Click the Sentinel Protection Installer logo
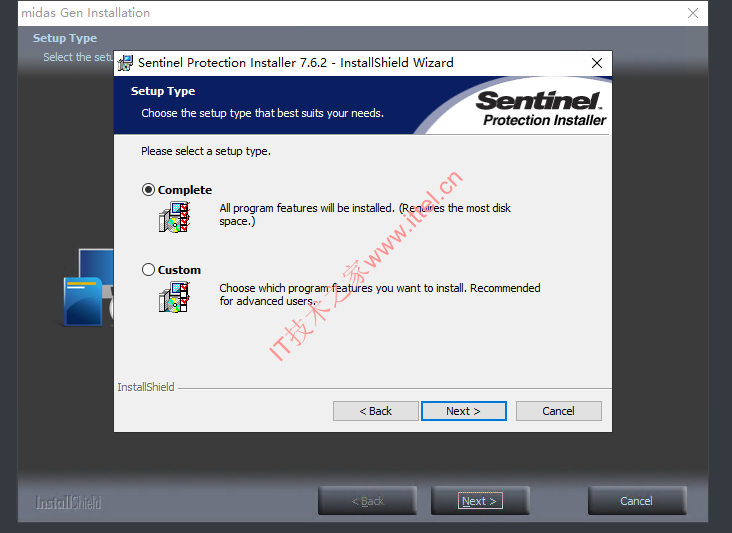 pyautogui.click(x=541, y=108)
